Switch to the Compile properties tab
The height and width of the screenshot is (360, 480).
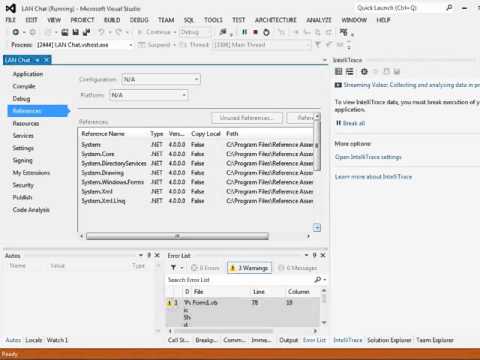pyautogui.click(x=24, y=86)
